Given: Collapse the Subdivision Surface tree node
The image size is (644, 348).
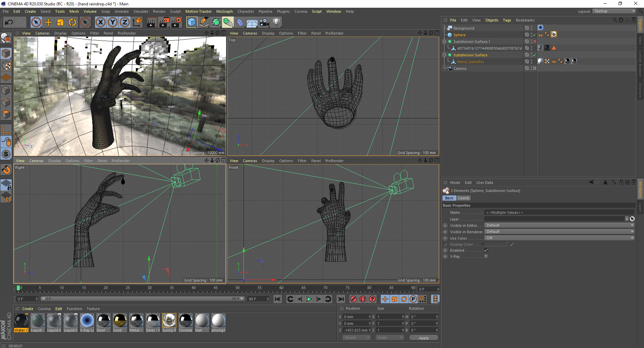Looking at the screenshot, I should (x=444, y=55).
